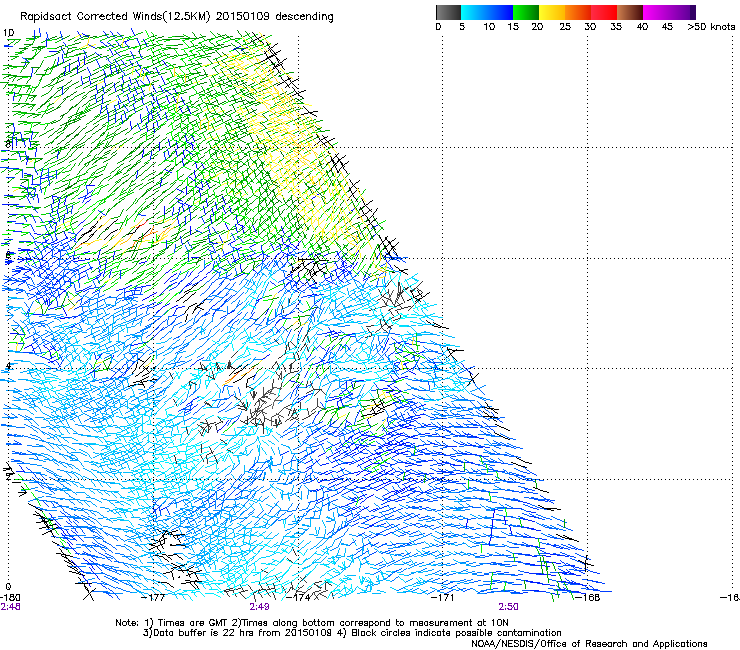Screen dimensions: 740x650
Task: Click the '-171' longitude axis label
Action: [443, 598]
